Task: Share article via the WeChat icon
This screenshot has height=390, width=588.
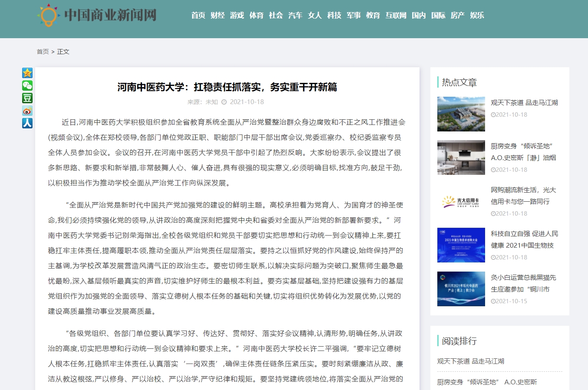Action: coord(27,85)
